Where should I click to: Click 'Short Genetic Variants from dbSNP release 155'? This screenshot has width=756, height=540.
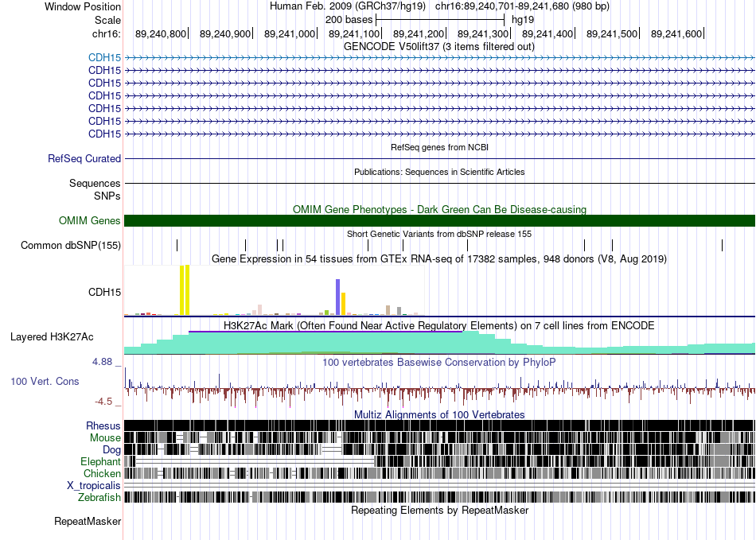pos(439,234)
